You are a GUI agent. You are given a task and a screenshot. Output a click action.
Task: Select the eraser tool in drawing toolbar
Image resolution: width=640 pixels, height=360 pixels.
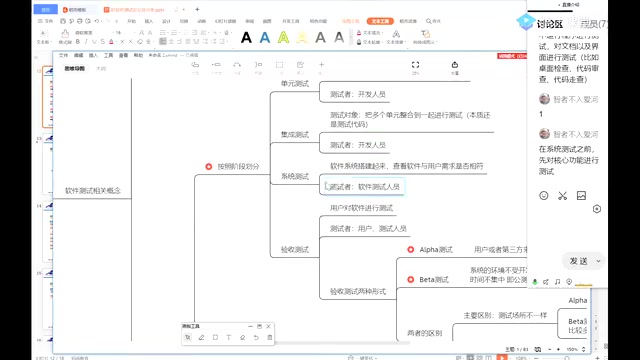(242, 338)
